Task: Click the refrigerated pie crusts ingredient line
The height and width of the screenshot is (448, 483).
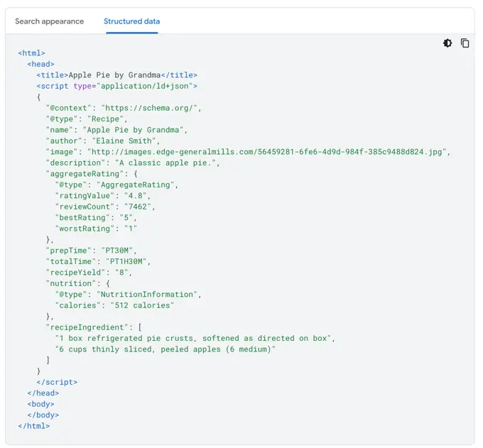Action: [x=195, y=338]
